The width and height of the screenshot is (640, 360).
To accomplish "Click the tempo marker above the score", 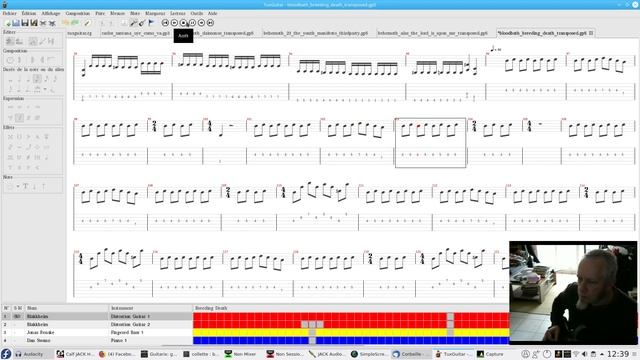I will pos(496,49).
